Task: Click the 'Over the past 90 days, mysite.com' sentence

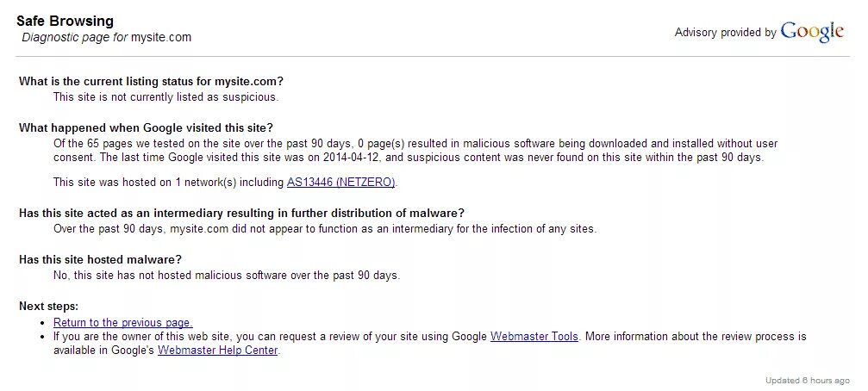Action: (325, 228)
